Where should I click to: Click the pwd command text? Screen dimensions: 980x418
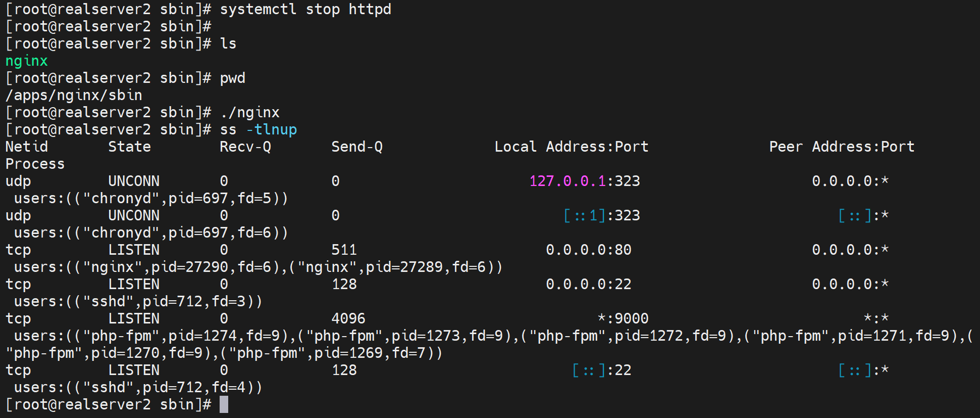point(232,78)
